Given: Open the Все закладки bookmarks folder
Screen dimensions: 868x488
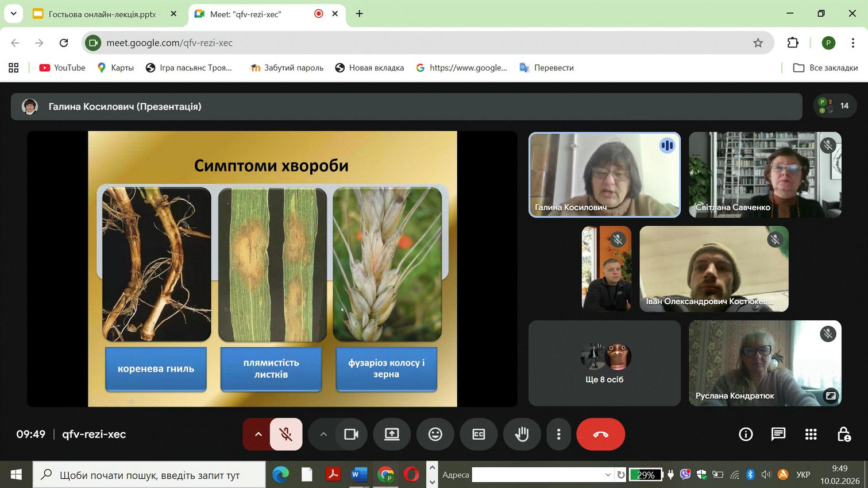Looking at the screenshot, I should click(825, 68).
